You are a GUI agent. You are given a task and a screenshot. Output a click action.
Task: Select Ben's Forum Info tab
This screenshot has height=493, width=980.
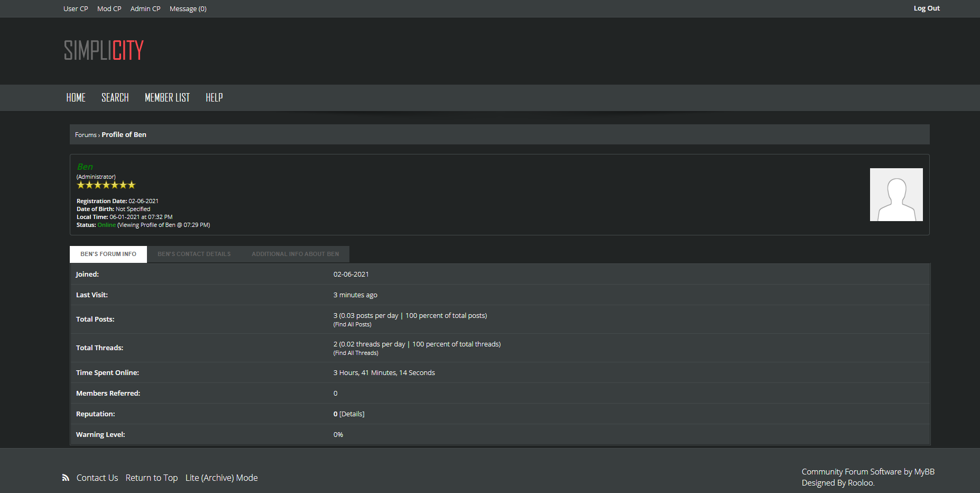tap(108, 254)
